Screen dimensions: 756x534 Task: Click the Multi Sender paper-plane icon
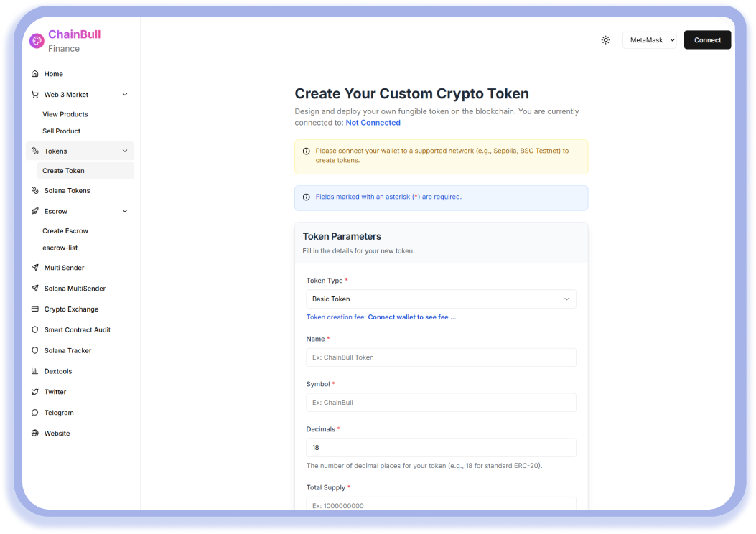(35, 268)
